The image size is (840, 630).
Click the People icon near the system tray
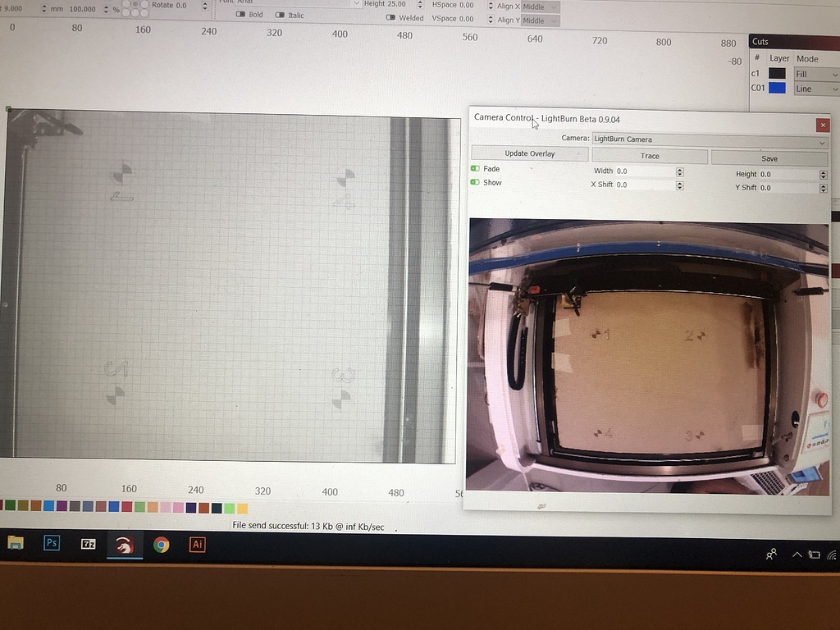click(x=771, y=555)
